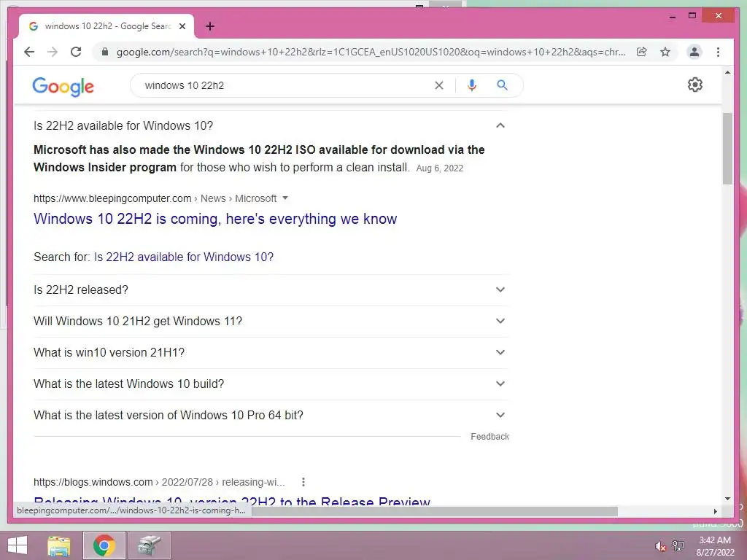Click the scroll-down arrow button

click(x=727, y=499)
